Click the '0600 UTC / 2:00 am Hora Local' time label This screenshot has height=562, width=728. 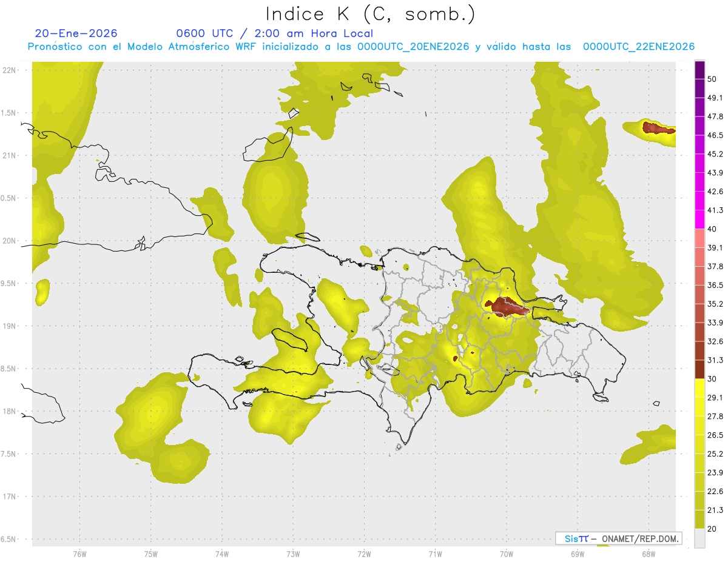(x=274, y=33)
